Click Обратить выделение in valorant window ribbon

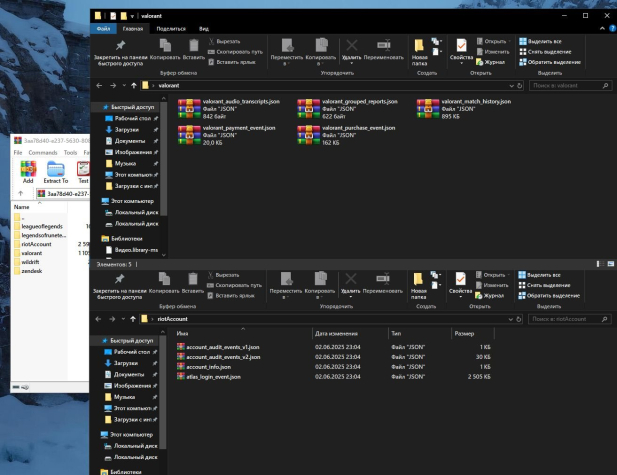click(550, 62)
